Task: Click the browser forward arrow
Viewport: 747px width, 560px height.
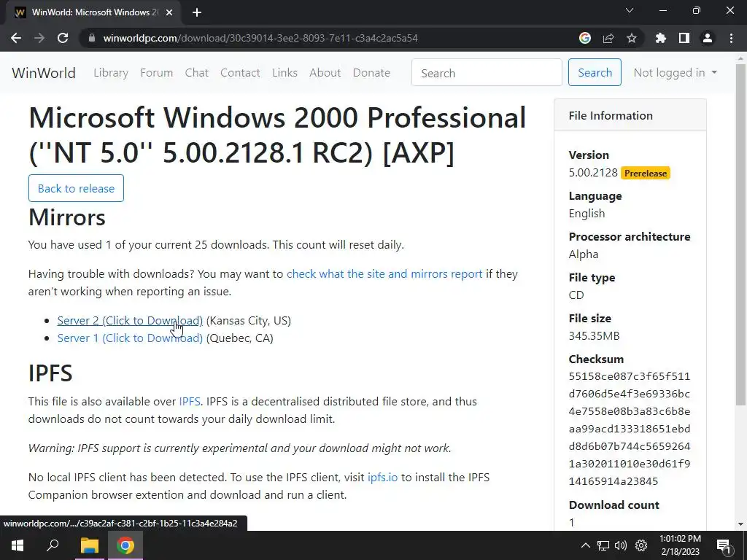Action: coord(39,38)
